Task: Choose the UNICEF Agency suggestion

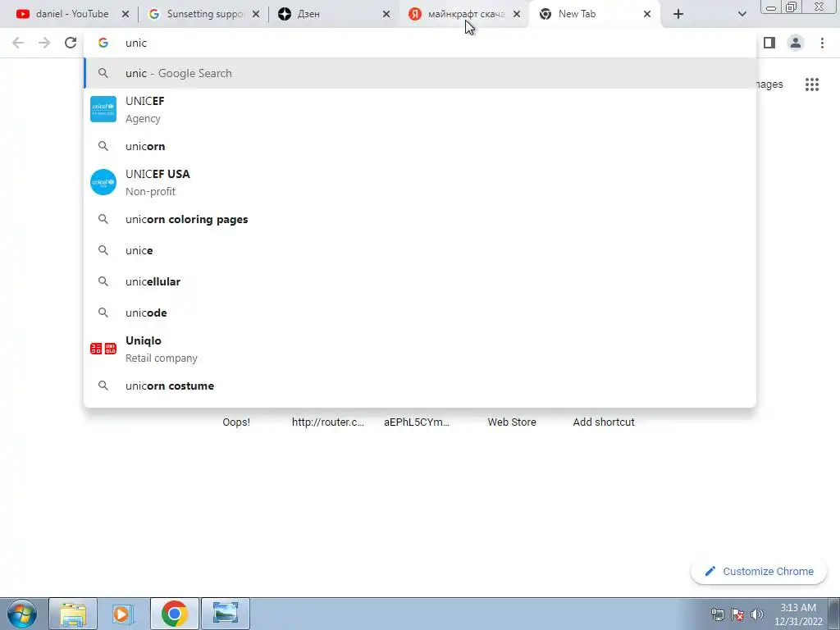Action: tap(420, 109)
